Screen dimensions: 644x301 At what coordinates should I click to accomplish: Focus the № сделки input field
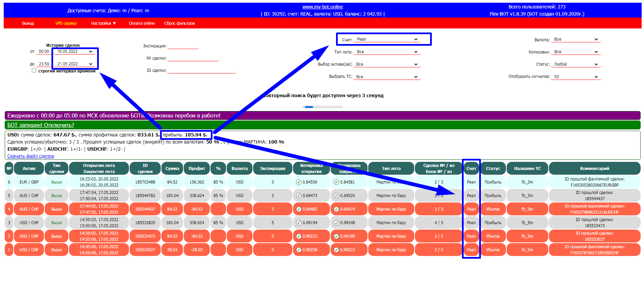click(194, 58)
